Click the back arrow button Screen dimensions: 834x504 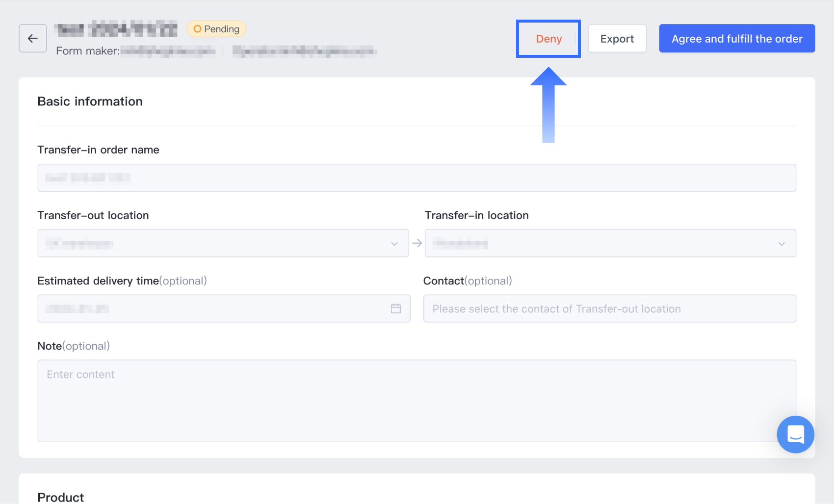[x=33, y=38]
